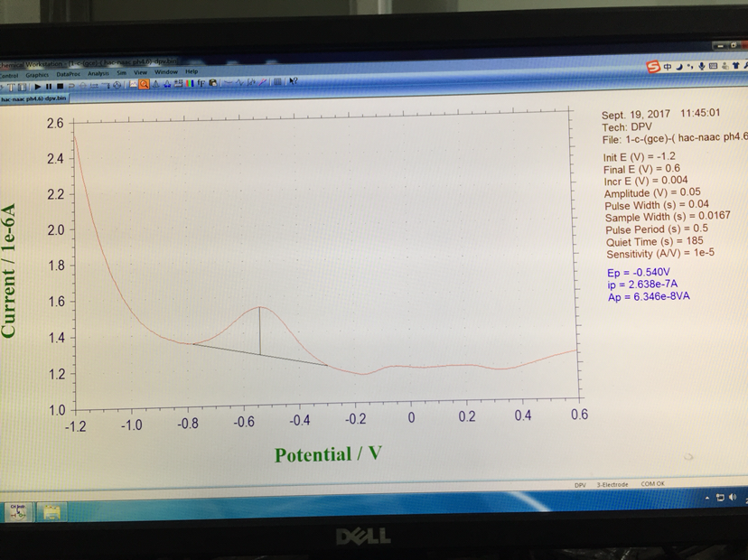This screenshot has width=748, height=560.
Task: Click the blue Peak Definition icon
Action: 167,84
